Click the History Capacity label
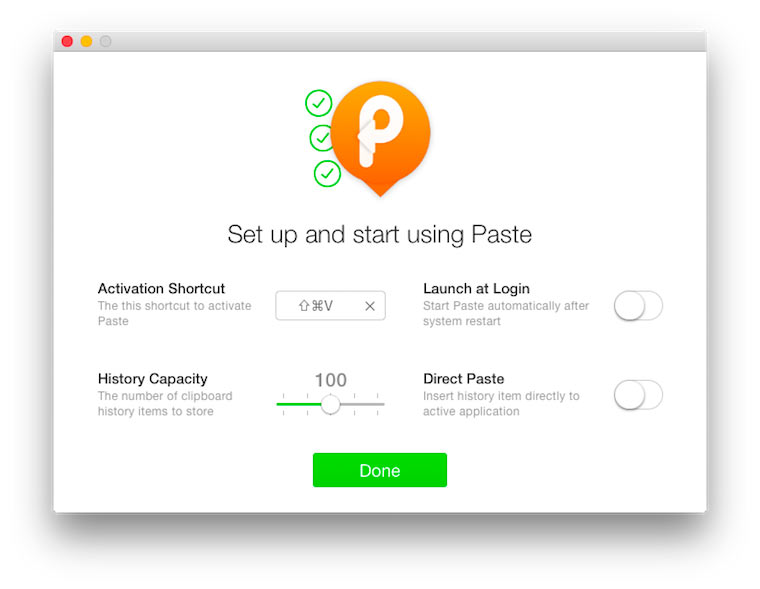This screenshot has height=589, width=760. (x=153, y=379)
